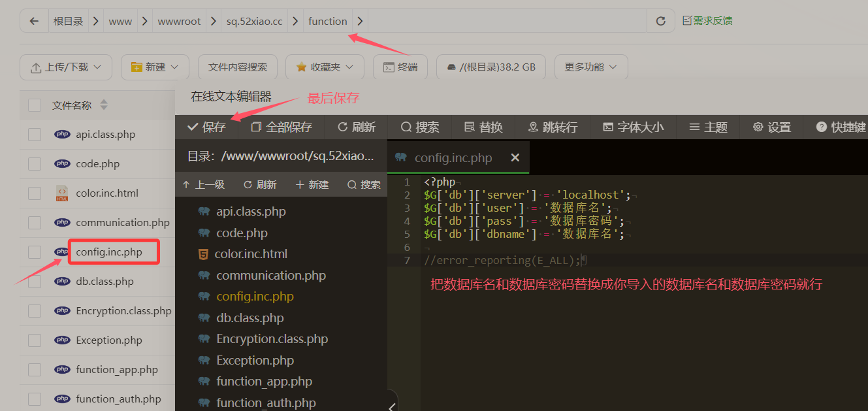The image size is (868, 411).
Task: Open db.class.php in the editor tree
Action: (249, 318)
